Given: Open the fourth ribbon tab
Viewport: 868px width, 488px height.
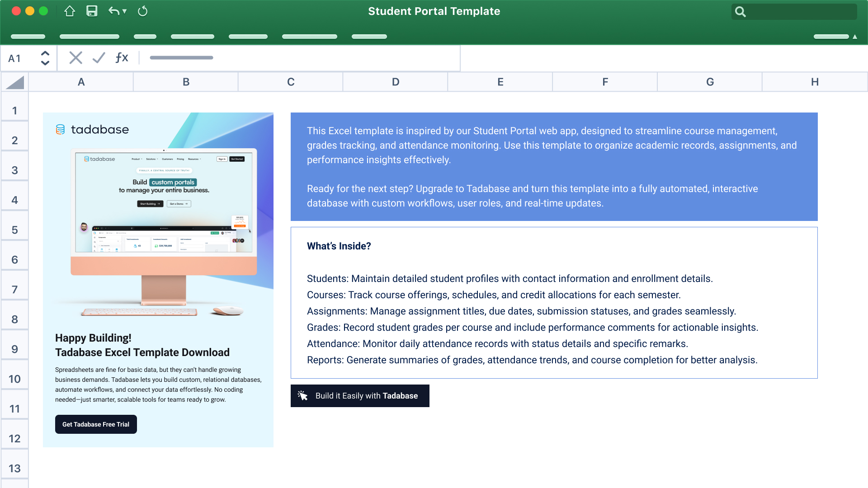Looking at the screenshot, I should tap(193, 37).
